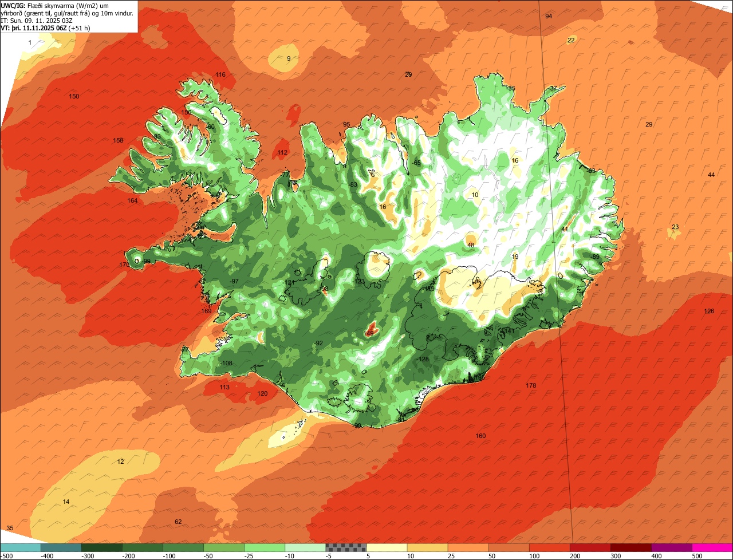Click the map value 48 north of Vatnajökull
This screenshot has width=733, height=560.
tap(471, 245)
